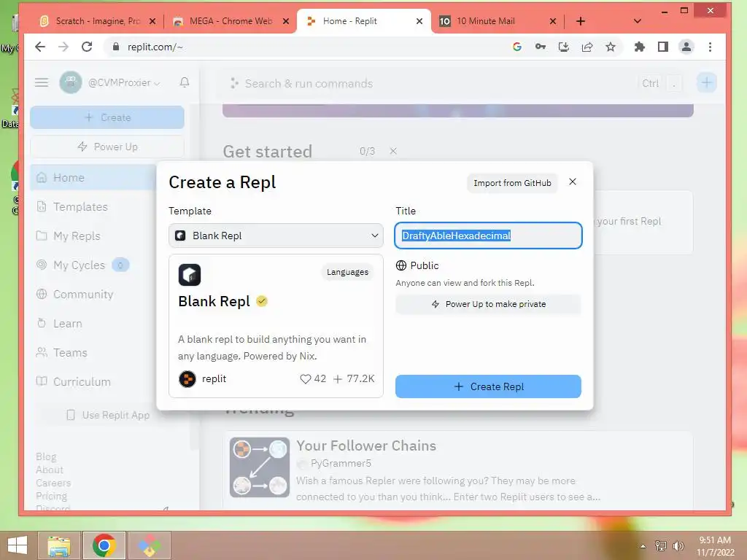This screenshot has width=747, height=560.
Task: Click the sidebar Power Up button
Action: pos(107,147)
